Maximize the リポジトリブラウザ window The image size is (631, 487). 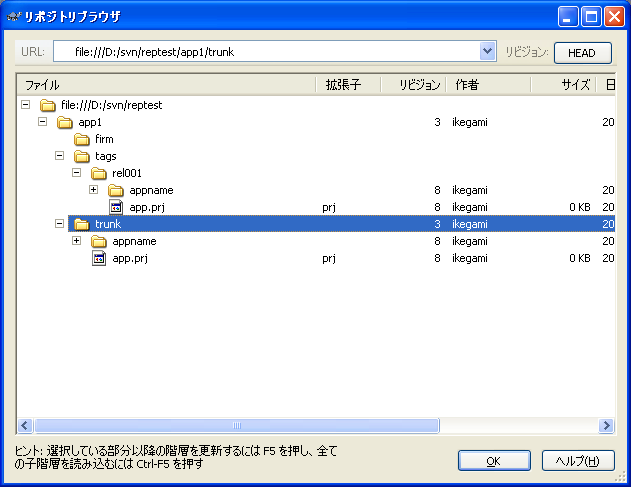click(x=592, y=17)
